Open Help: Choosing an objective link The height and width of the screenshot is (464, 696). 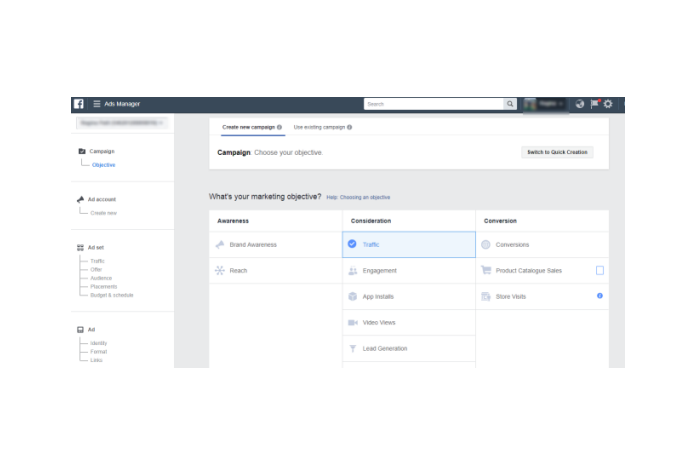(358, 198)
